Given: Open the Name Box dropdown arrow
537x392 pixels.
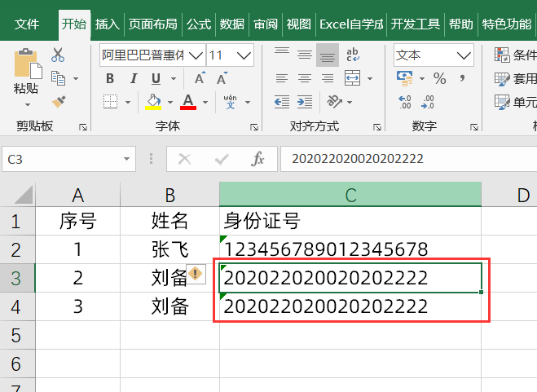Looking at the screenshot, I should [127, 159].
